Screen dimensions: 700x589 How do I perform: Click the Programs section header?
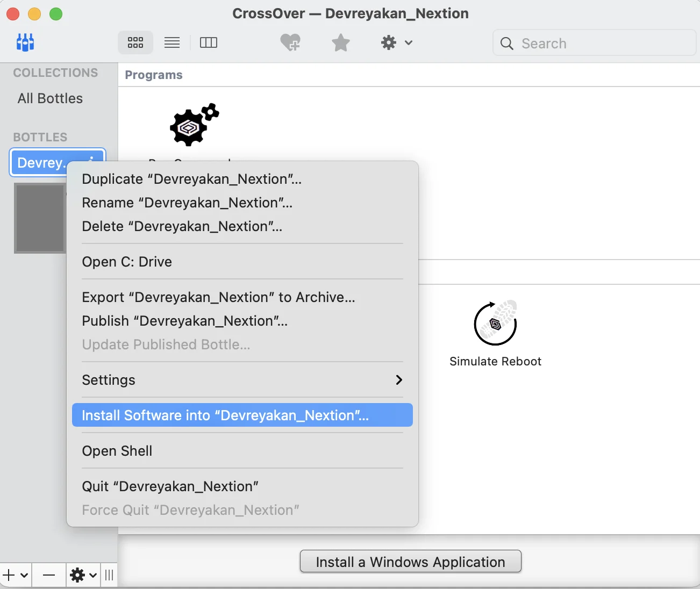tap(154, 75)
